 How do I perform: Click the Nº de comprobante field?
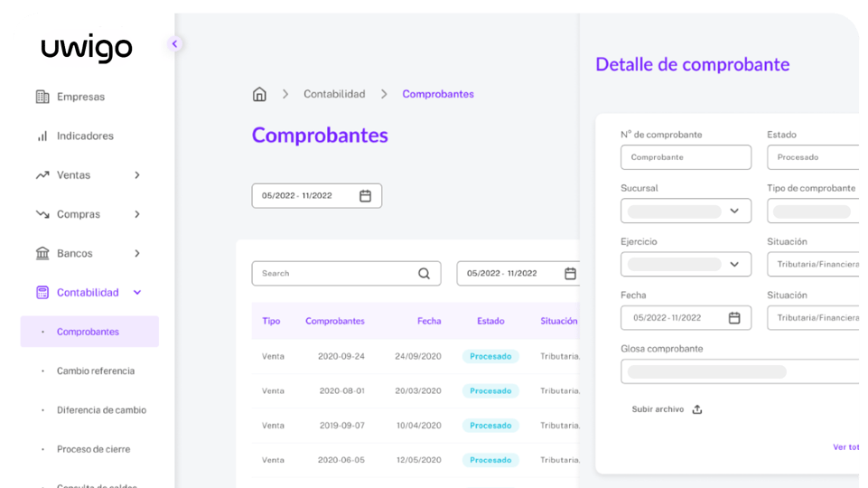coord(686,157)
